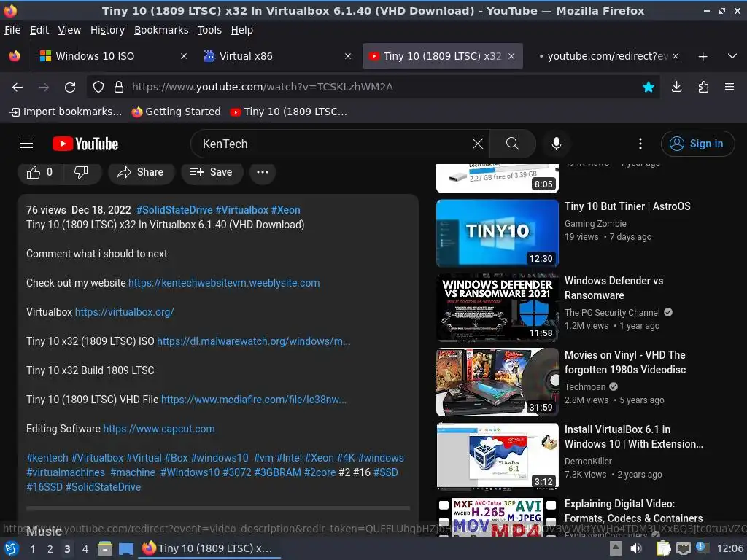View site info via the padlock icon
Image resolution: width=747 pixels, height=560 pixels.
tap(119, 87)
